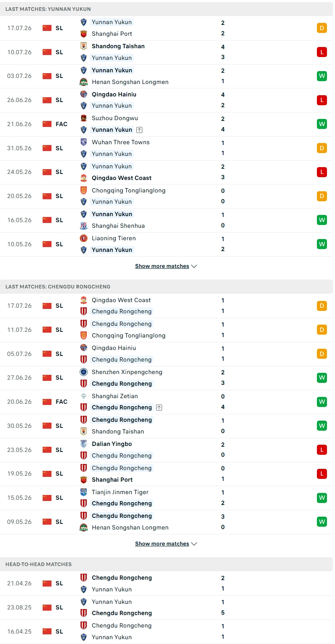
Task: Open the 23.08.25 head-to-head match
Action: [166, 607]
